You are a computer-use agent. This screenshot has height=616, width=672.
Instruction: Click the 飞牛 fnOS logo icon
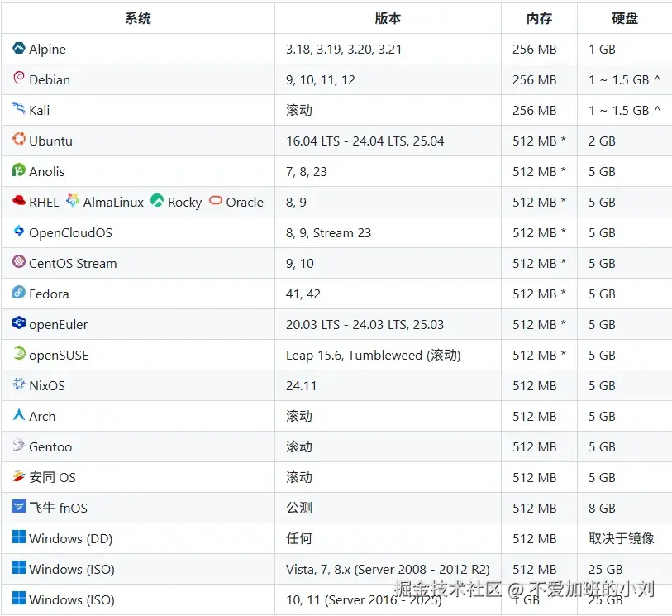pos(19,506)
